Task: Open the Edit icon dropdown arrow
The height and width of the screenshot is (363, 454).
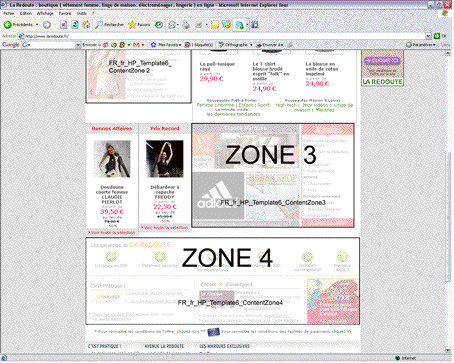Action: click(x=206, y=25)
